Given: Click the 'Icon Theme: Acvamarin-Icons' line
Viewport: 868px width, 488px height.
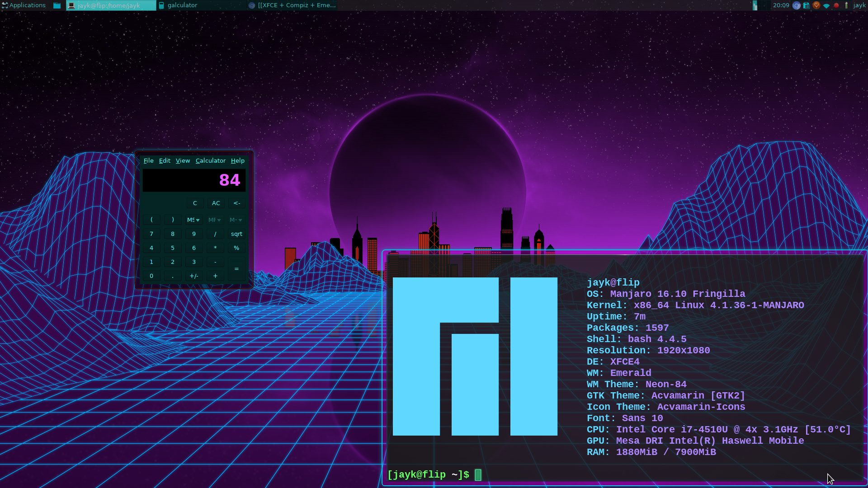Looking at the screenshot, I should 666,407.
